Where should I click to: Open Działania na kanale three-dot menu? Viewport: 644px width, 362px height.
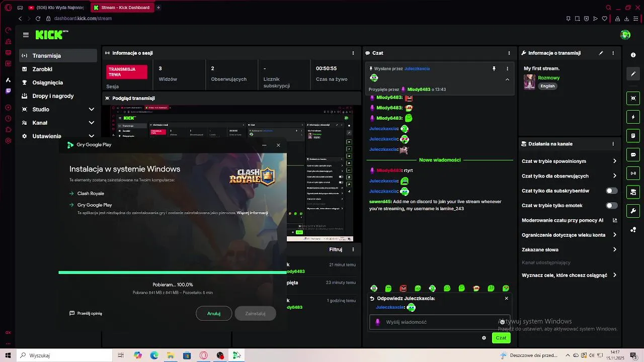pyautogui.click(x=613, y=144)
